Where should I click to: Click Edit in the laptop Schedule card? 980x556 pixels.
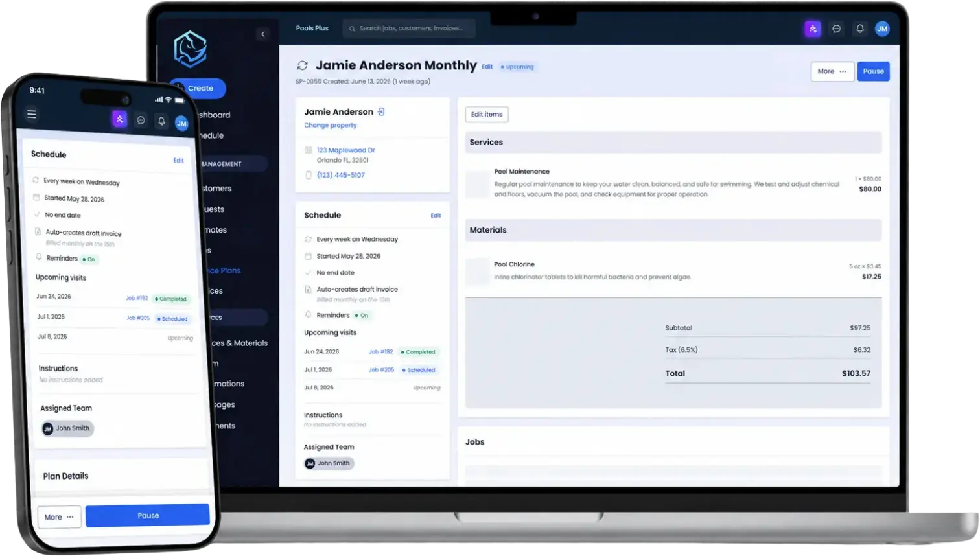click(x=436, y=216)
